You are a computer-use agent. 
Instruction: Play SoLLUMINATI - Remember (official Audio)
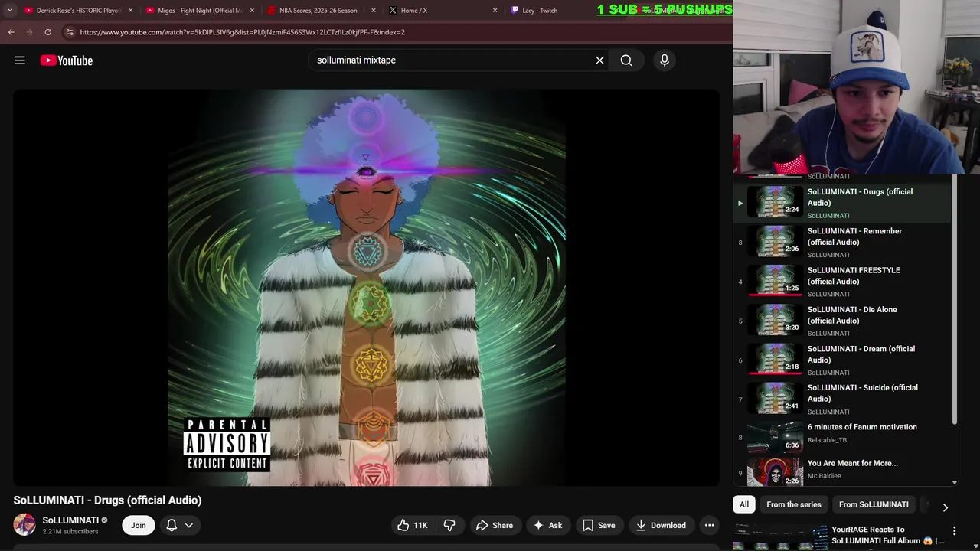[842, 242]
